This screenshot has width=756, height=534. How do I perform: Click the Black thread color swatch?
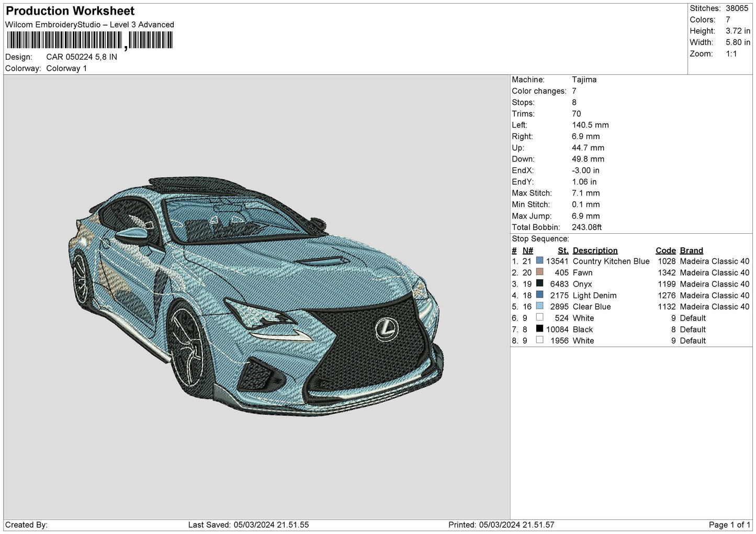(539, 329)
